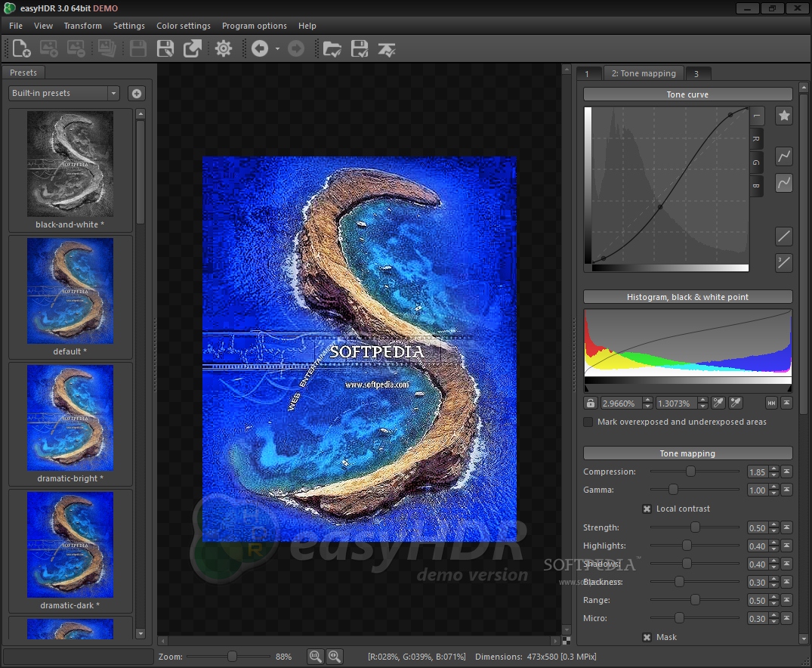Click the black point eyedropper icon
Screen dimensions: 812x668
[x=718, y=404]
